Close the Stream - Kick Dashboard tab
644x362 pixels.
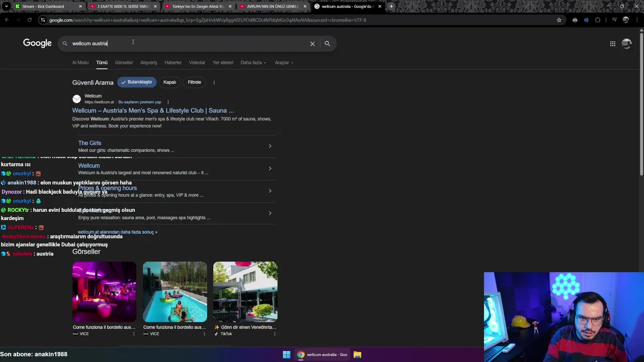(x=80, y=7)
